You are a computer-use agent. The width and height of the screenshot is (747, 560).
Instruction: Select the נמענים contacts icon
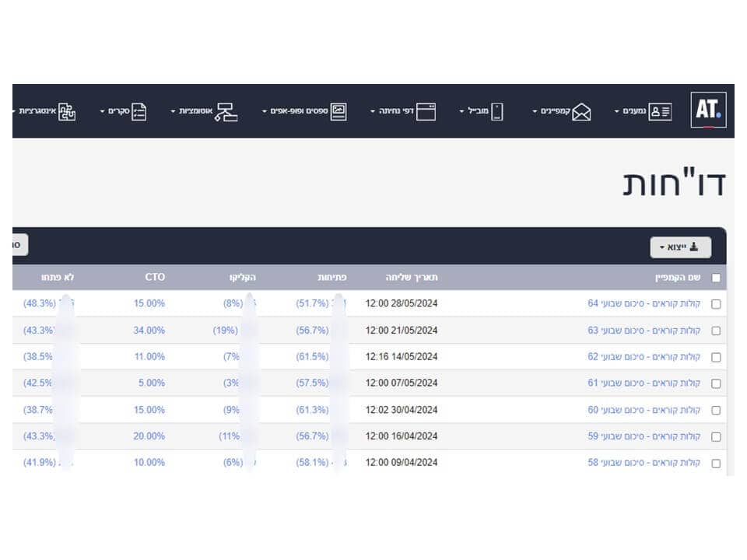658,110
